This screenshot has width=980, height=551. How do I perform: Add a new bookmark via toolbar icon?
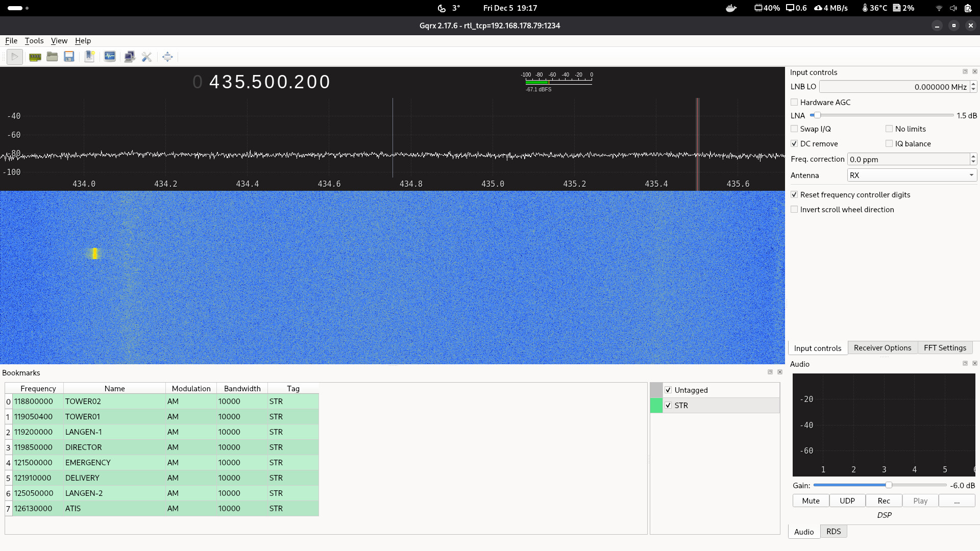click(x=89, y=57)
